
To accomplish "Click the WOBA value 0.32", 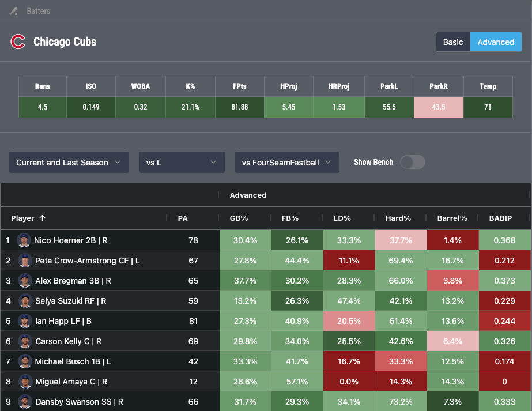I will (141, 107).
